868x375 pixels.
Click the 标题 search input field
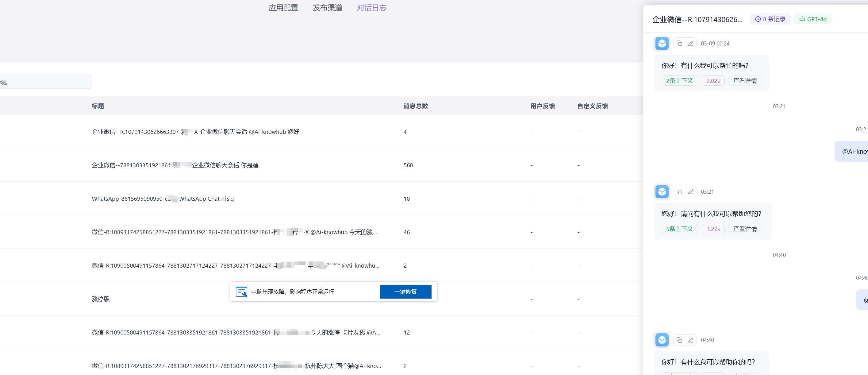point(44,81)
